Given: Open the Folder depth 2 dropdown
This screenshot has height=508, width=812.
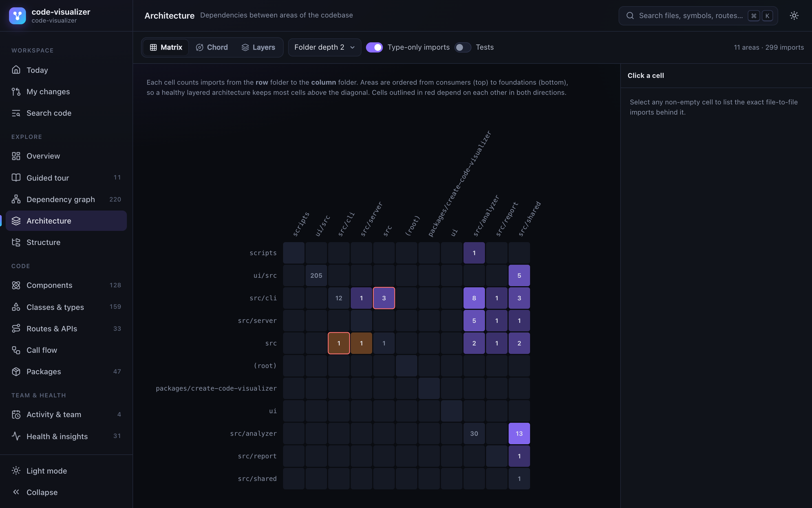Looking at the screenshot, I should (x=325, y=47).
